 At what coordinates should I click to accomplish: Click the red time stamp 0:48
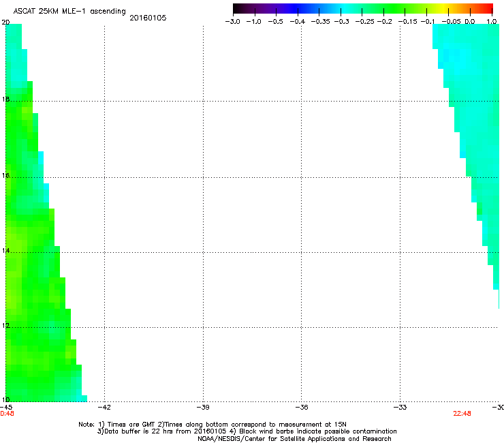7,414
